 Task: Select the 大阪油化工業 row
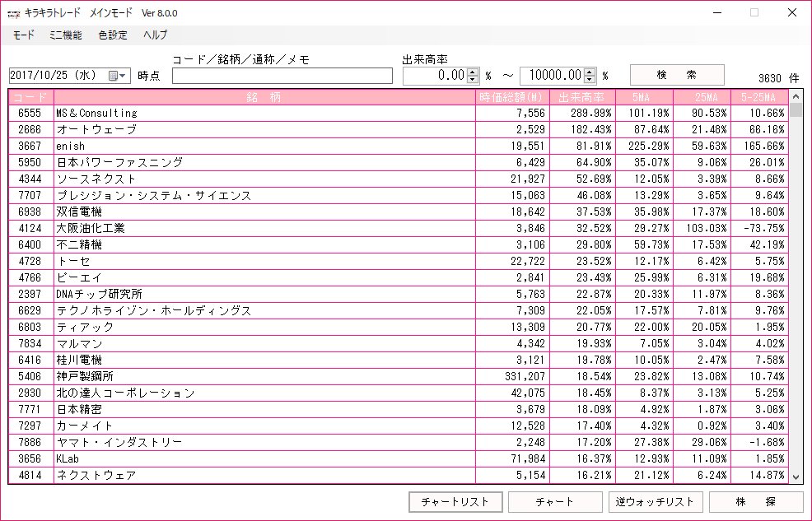(x=399, y=228)
